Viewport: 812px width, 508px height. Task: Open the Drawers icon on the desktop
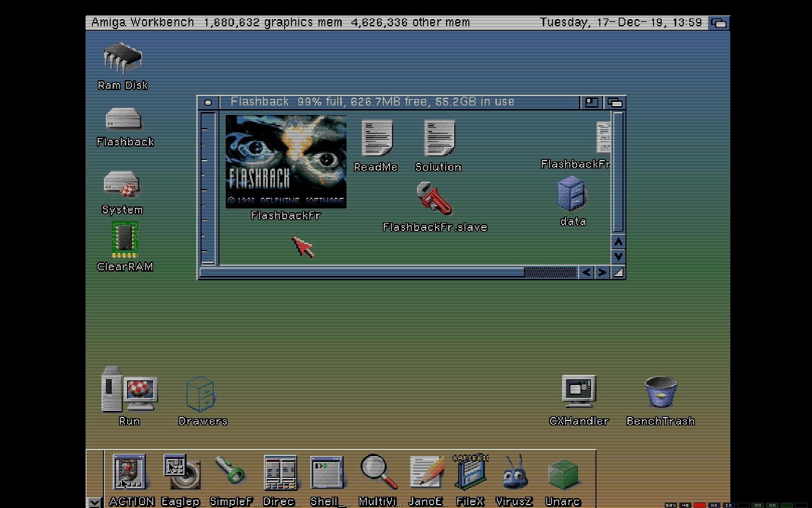[x=201, y=394]
